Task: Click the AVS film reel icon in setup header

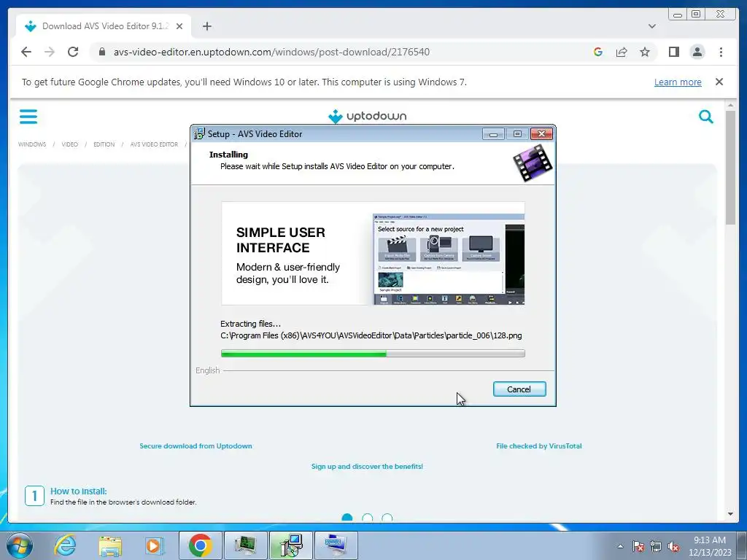Action: click(533, 163)
